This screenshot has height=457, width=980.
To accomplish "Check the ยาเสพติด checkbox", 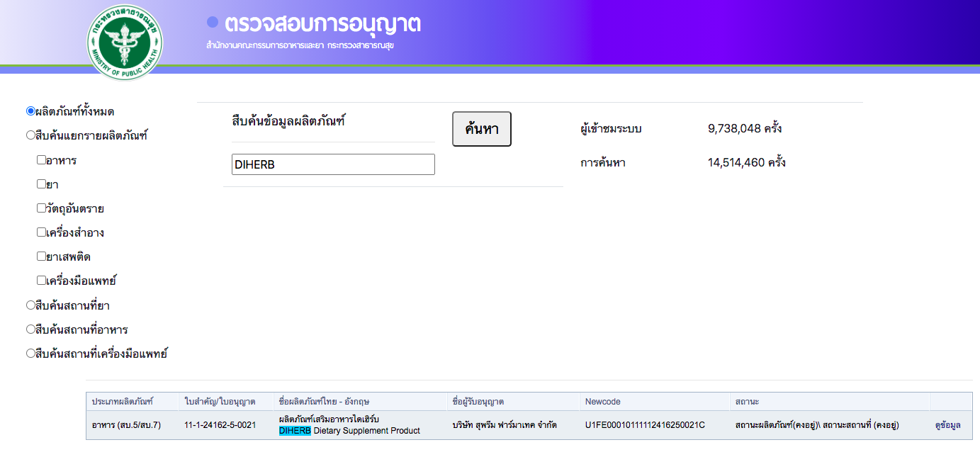I will [41, 256].
